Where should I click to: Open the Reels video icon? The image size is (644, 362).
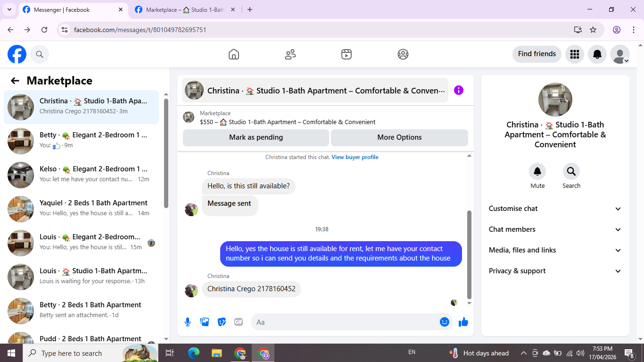tap(347, 54)
